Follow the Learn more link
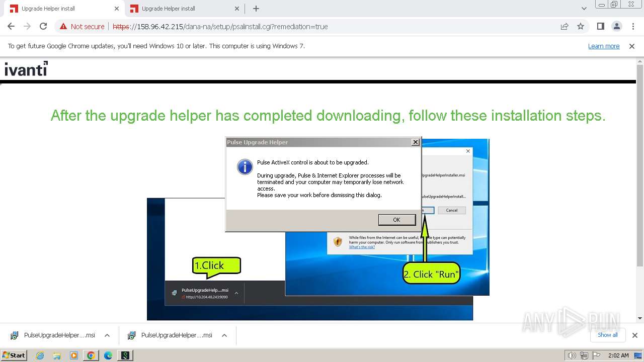The height and width of the screenshot is (362, 644). pyautogui.click(x=604, y=46)
